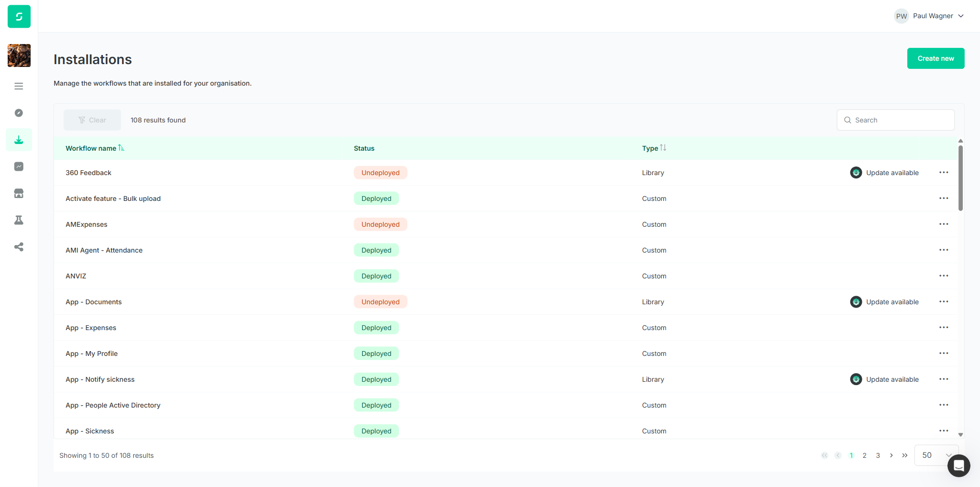The width and height of the screenshot is (980, 487).
Task: Open the store marketplace icon in sidebar
Action: (x=19, y=193)
